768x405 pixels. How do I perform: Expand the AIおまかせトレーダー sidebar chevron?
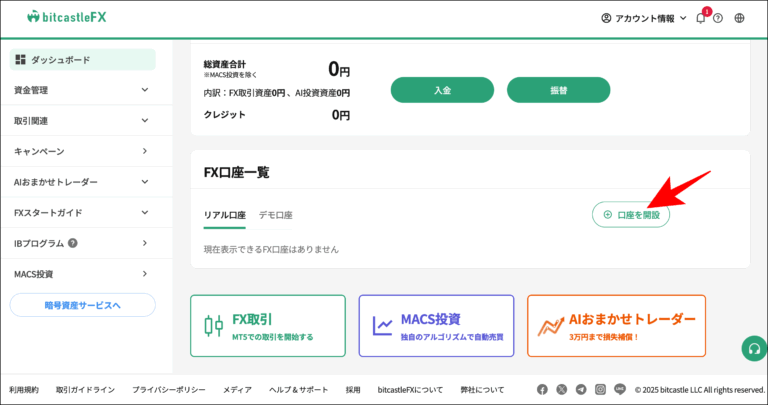click(x=144, y=182)
